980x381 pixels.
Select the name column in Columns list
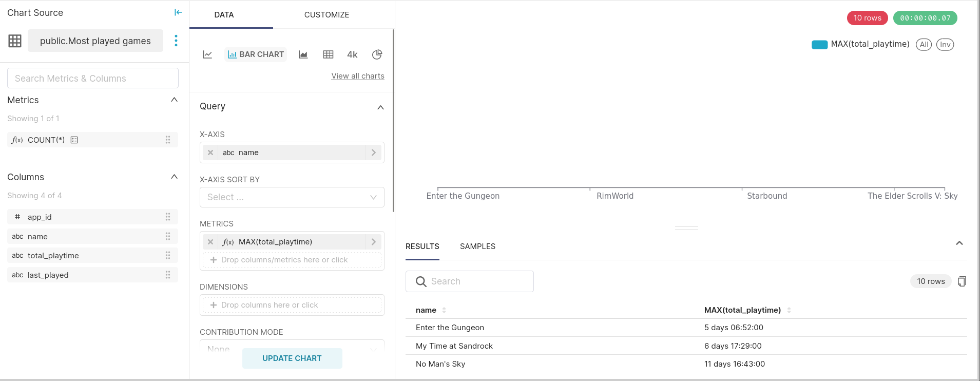93,236
